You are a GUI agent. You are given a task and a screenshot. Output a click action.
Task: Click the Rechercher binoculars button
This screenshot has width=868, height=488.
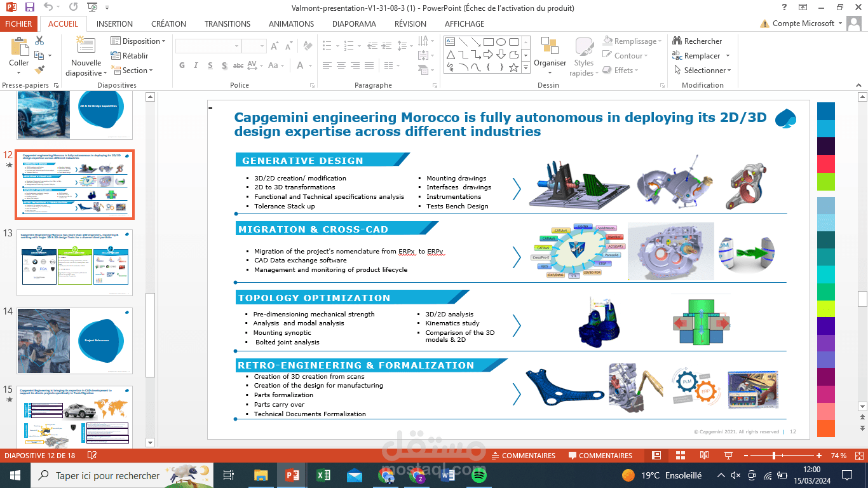(x=697, y=41)
